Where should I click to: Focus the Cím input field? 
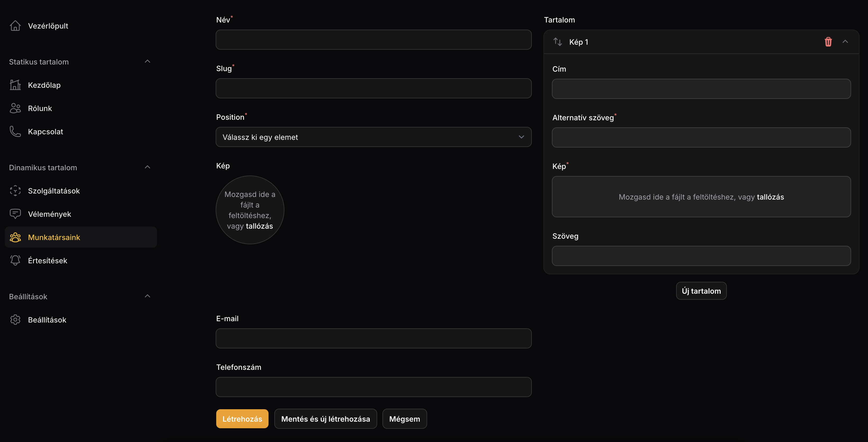701,89
